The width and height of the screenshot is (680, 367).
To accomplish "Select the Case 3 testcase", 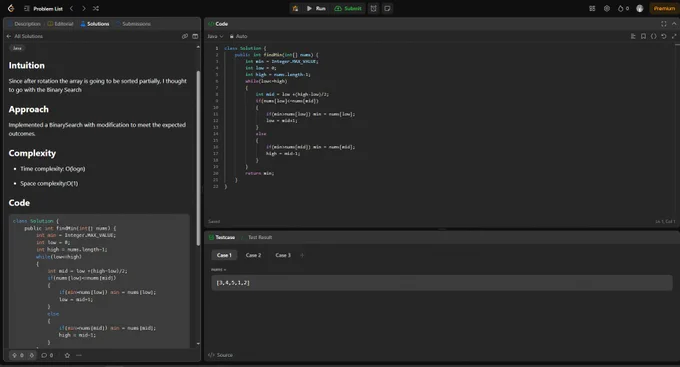I will (x=283, y=255).
